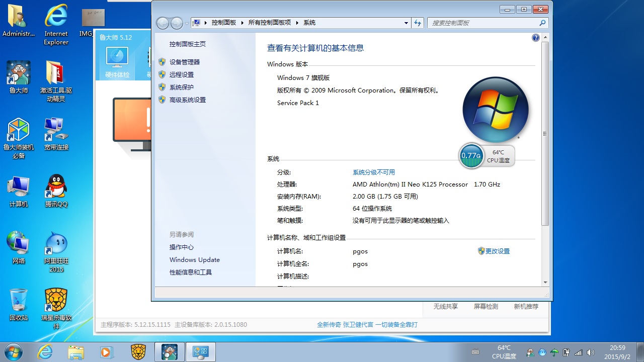
Task: Click the 所有控制面板项 breadcrumb segment
Action: [x=270, y=23]
